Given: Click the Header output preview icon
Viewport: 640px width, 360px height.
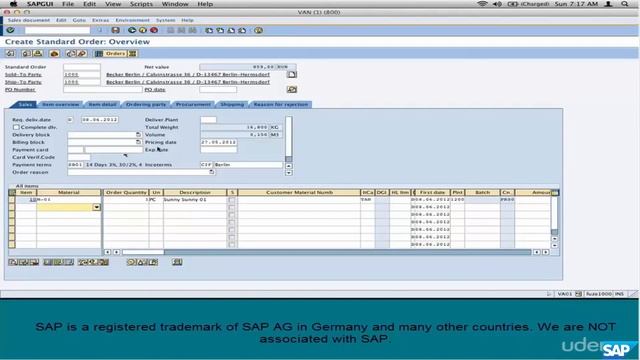Looking at the screenshot, I should point(38,53).
